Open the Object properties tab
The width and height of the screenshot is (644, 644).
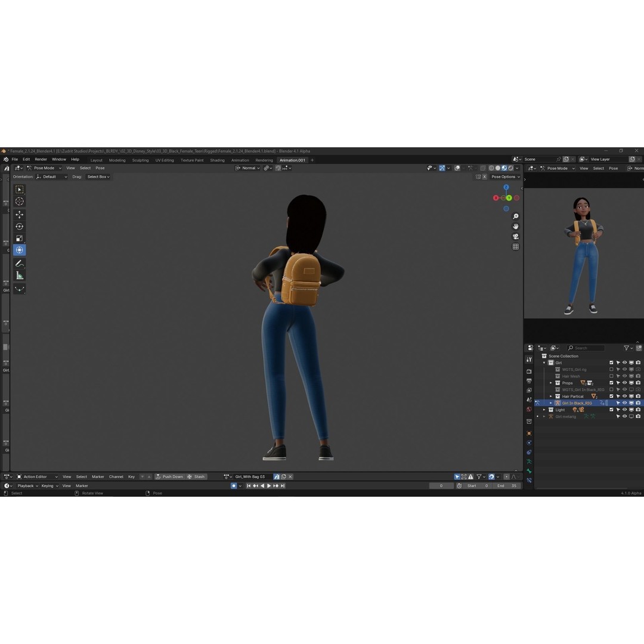pos(529,434)
